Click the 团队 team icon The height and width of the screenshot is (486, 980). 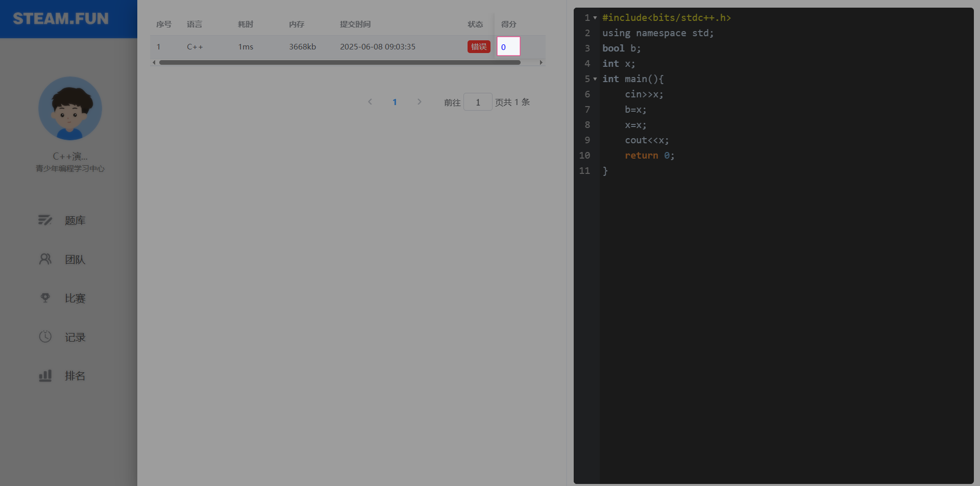(45, 259)
